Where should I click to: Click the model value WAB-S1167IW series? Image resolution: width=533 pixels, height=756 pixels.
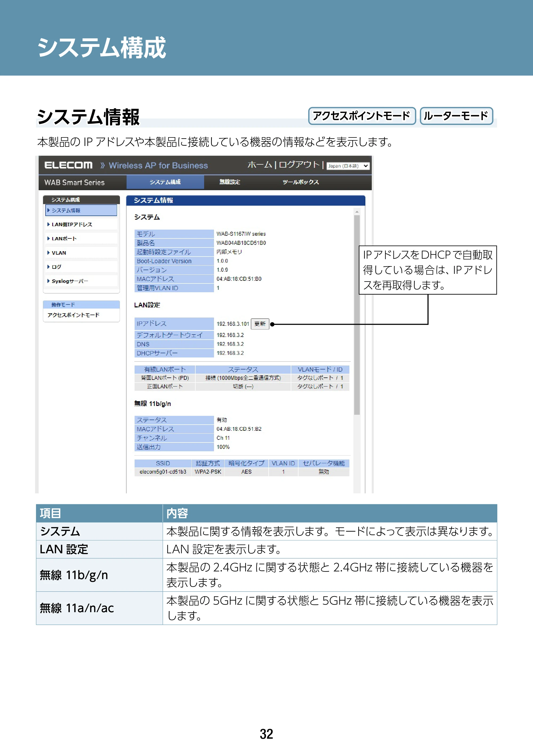click(241, 234)
